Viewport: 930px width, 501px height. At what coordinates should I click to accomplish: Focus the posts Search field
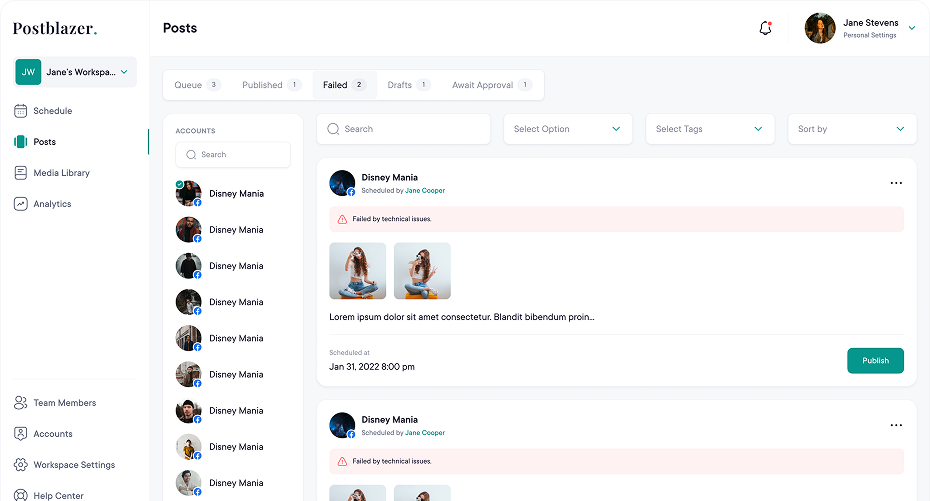(x=403, y=129)
